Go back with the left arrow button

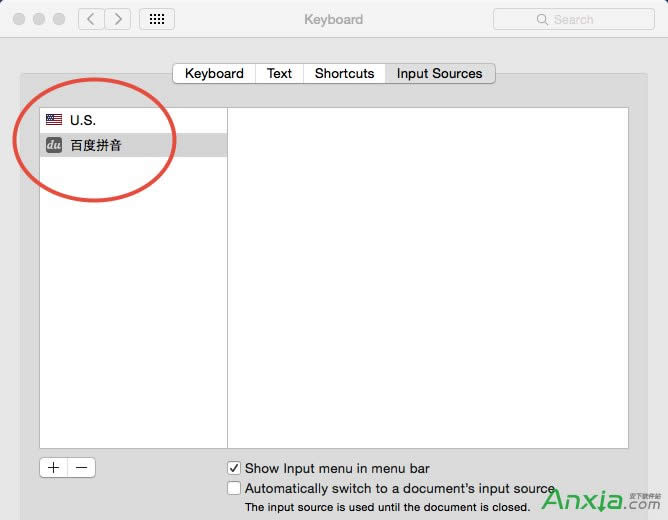click(92, 19)
